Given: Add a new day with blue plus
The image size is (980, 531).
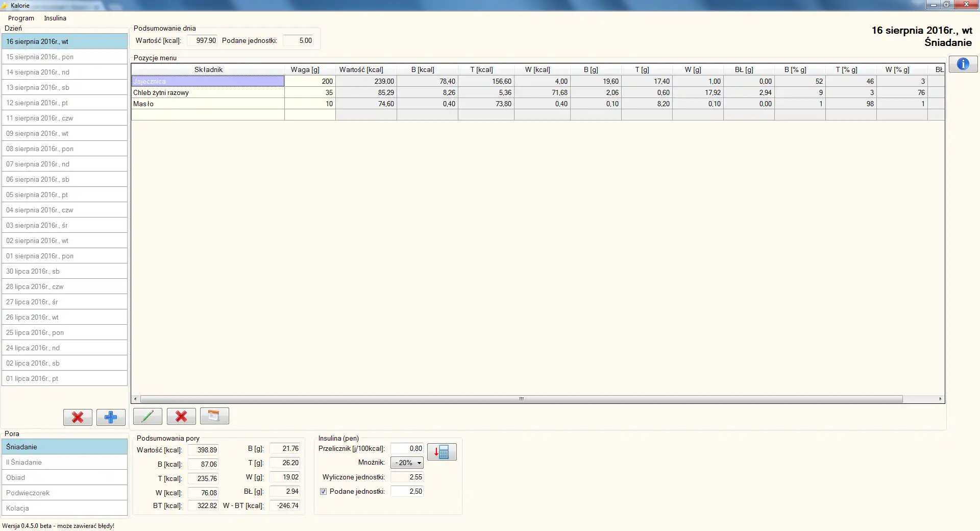Looking at the screenshot, I should [x=111, y=417].
